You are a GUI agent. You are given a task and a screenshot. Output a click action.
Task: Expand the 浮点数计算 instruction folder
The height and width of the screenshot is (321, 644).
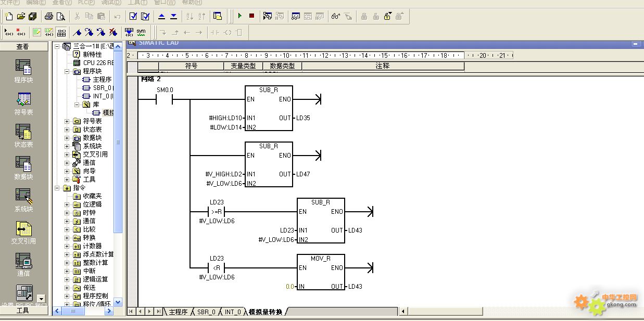(x=67, y=254)
